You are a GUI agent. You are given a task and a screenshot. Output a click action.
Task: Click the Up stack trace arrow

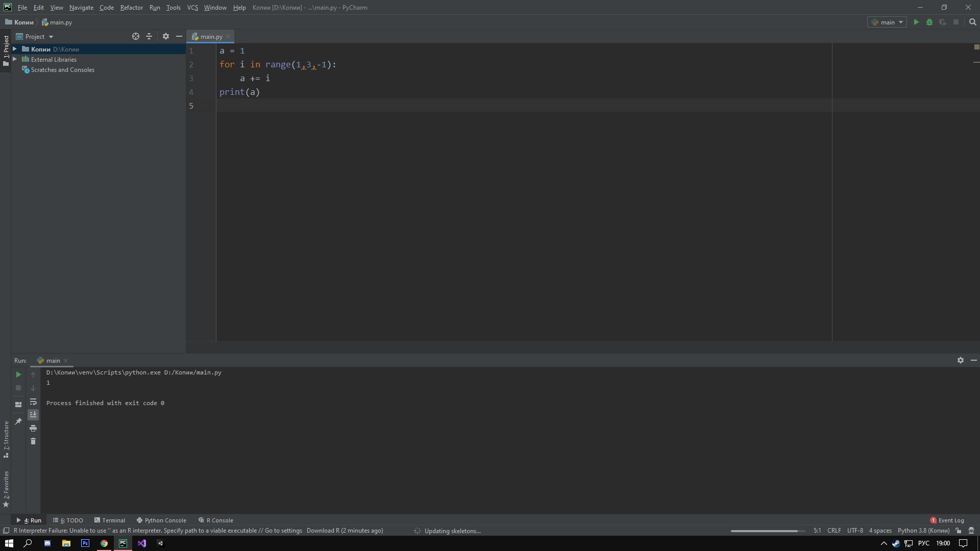click(33, 374)
